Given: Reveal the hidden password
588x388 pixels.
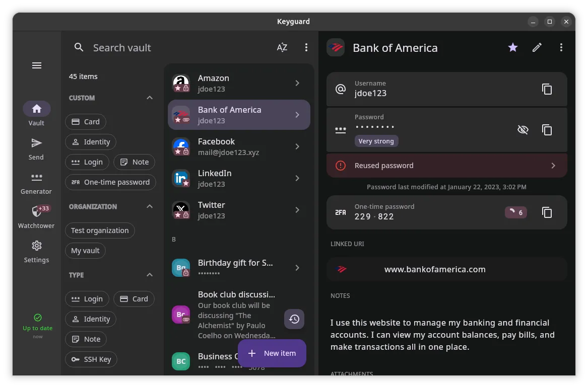Looking at the screenshot, I should pos(522,130).
